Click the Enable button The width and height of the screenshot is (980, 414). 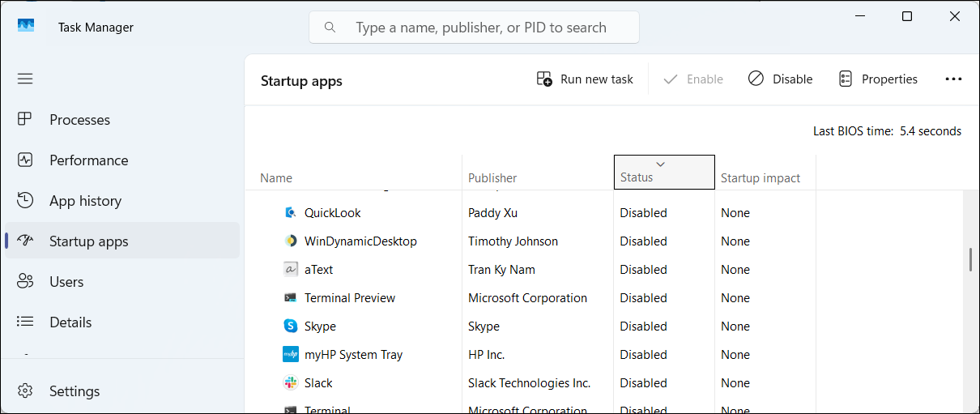click(x=693, y=79)
